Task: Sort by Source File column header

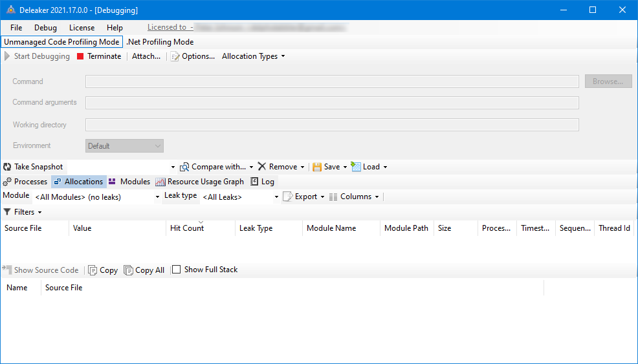Action: [x=35, y=228]
